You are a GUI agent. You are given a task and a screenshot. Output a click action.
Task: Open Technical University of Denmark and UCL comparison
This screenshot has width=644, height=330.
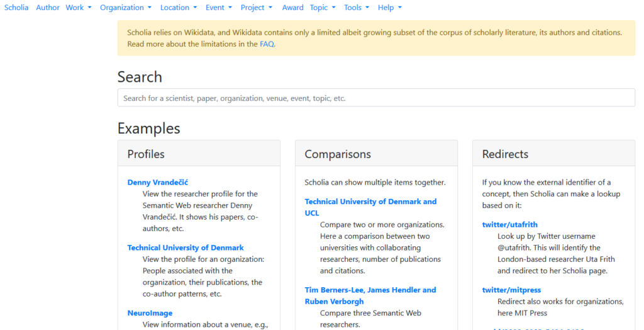[370, 207]
